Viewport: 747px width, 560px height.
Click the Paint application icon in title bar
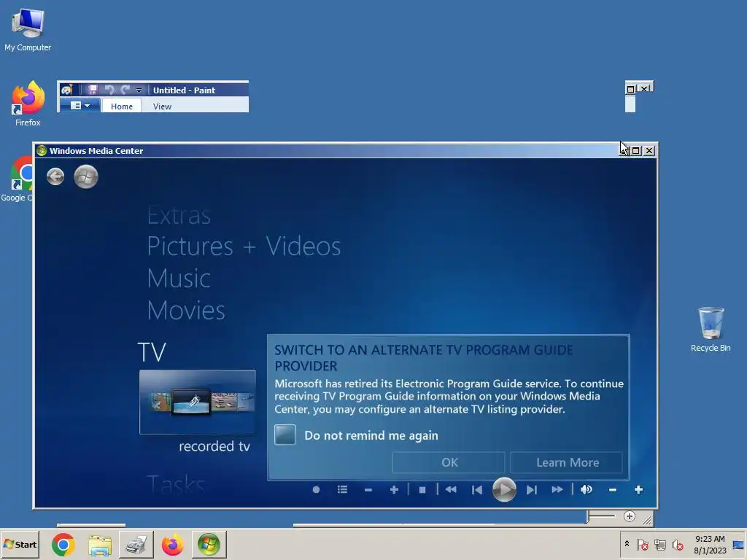pos(66,90)
